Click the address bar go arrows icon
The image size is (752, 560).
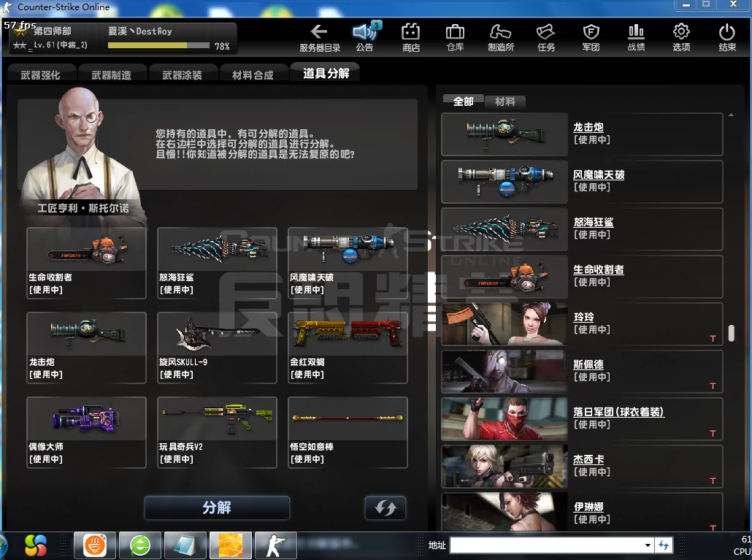(x=664, y=545)
